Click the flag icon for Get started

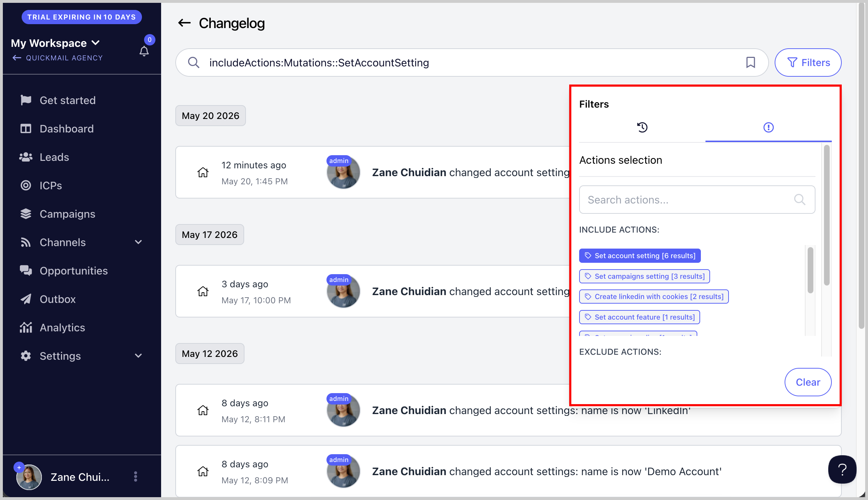point(26,100)
